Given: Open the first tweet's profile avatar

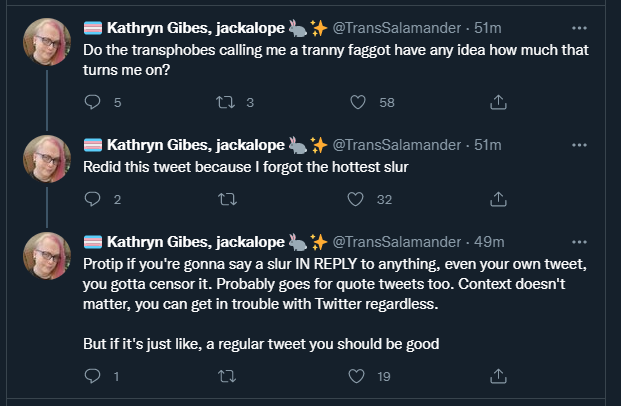Looking at the screenshot, I should coord(47,42).
